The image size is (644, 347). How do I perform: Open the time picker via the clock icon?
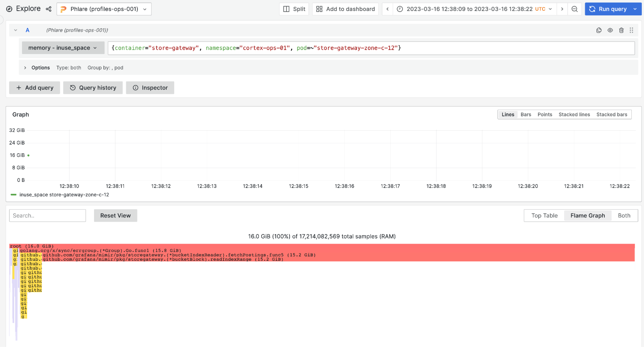pos(399,9)
